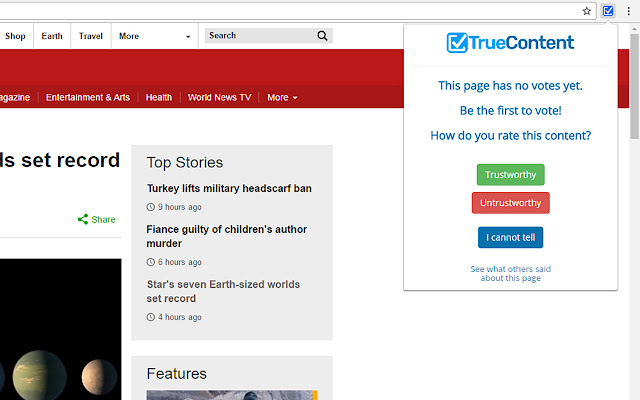Open the Earth navigation item

[x=52, y=36]
